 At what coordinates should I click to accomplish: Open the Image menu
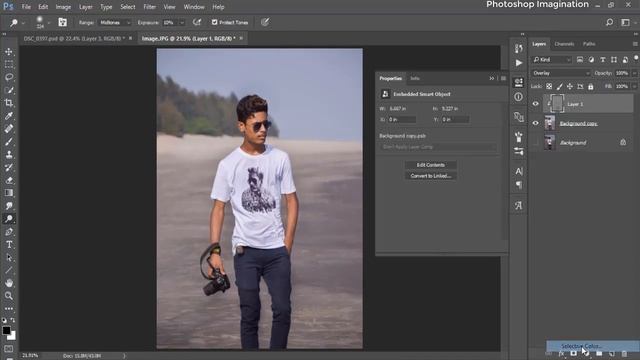[x=63, y=7]
